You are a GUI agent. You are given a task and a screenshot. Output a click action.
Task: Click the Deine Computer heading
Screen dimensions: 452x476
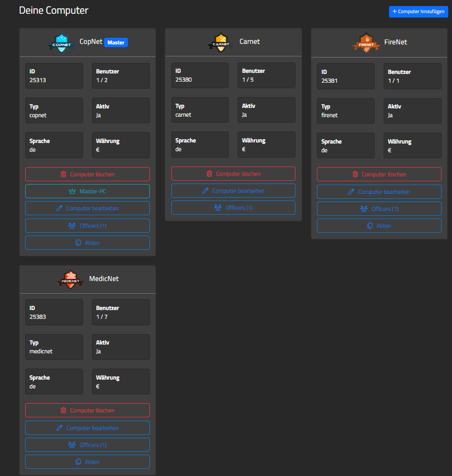pyautogui.click(x=54, y=10)
